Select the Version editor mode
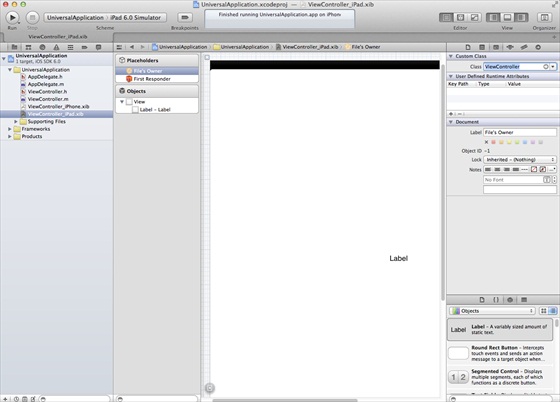This screenshot has width=560, height=402. 474,17
